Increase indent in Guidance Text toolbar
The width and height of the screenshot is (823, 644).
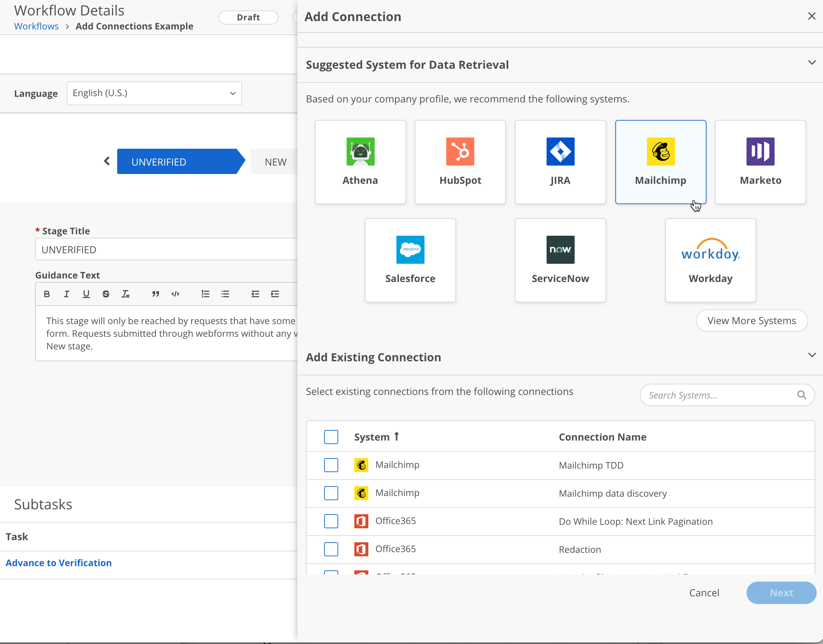[x=275, y=294]
